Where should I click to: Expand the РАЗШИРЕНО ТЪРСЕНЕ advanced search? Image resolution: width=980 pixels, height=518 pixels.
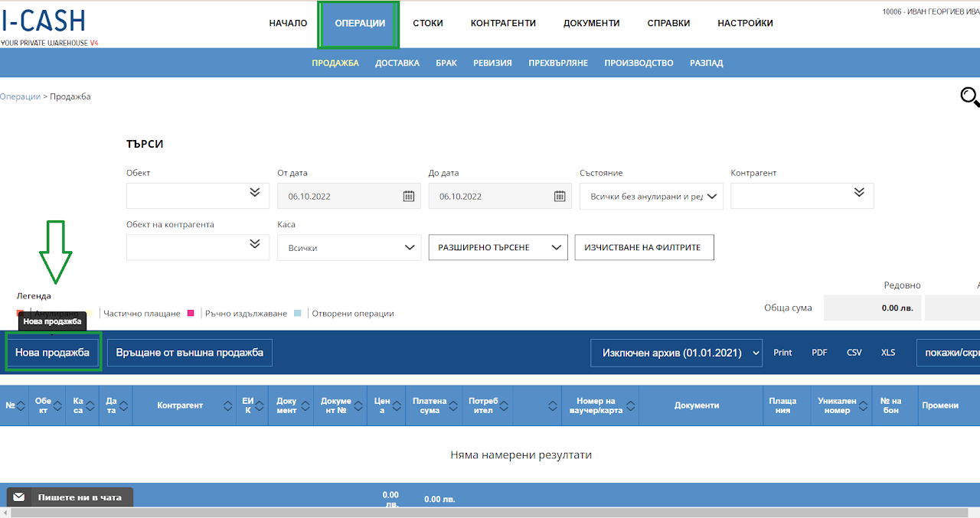498,247
